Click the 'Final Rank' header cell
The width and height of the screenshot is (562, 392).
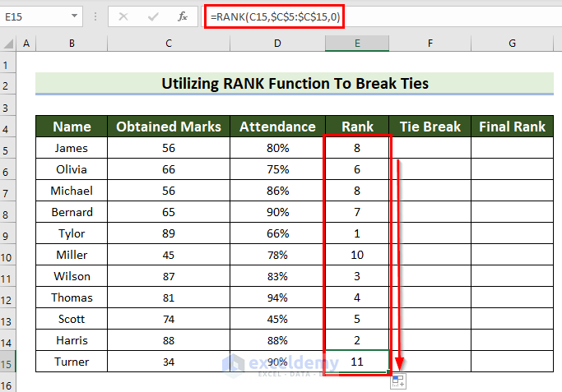pyautogui.click(x=512, y=127)
